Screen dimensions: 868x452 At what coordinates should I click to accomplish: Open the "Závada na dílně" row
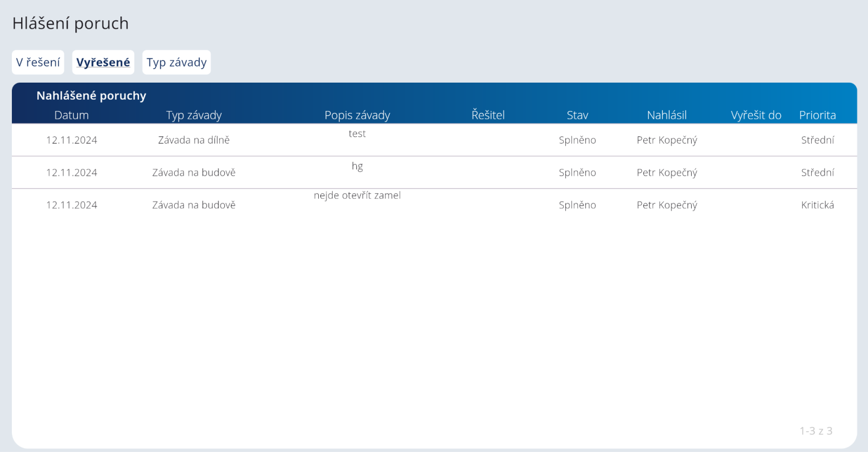194,140
